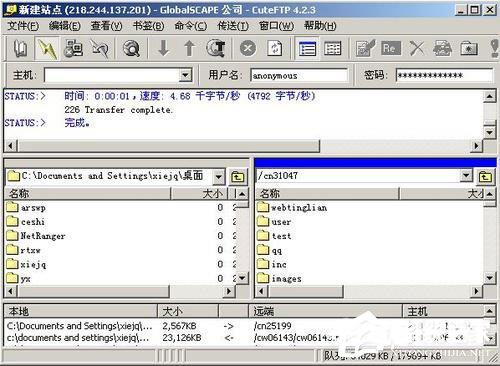Image resolution: width=500 pixels, height=366 pixels.
Task: Click remote pane horizontal scrollbar thumb
Action: tap(306, 291)
